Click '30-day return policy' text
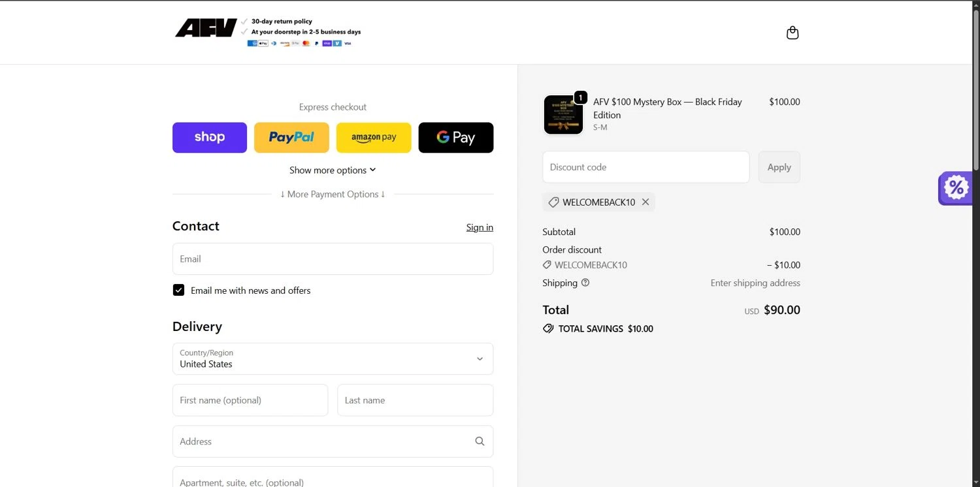Screen dimensions: 980x487 coord(282,22)
